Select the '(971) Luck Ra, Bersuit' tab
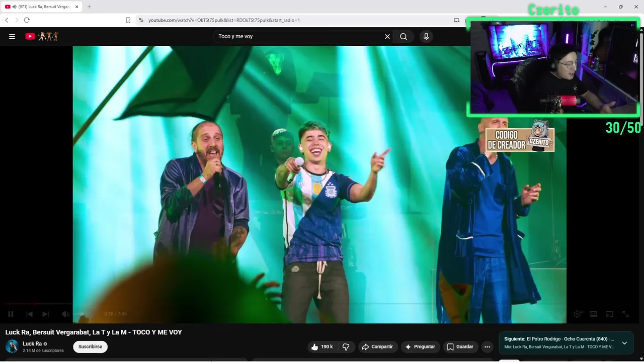This screenshot has height=362, width=644. coord(41,7)
